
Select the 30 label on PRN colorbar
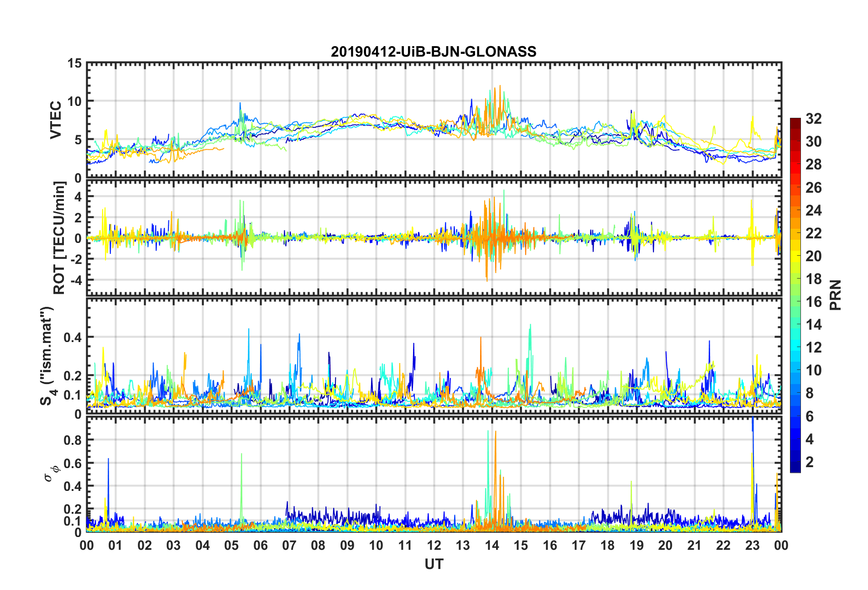pyautogui.click(x=814, y=142)
